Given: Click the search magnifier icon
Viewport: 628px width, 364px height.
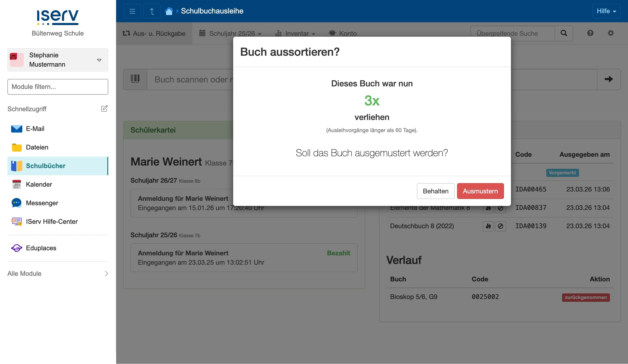Looking at the screenshot, I should [x=564, y=33].
